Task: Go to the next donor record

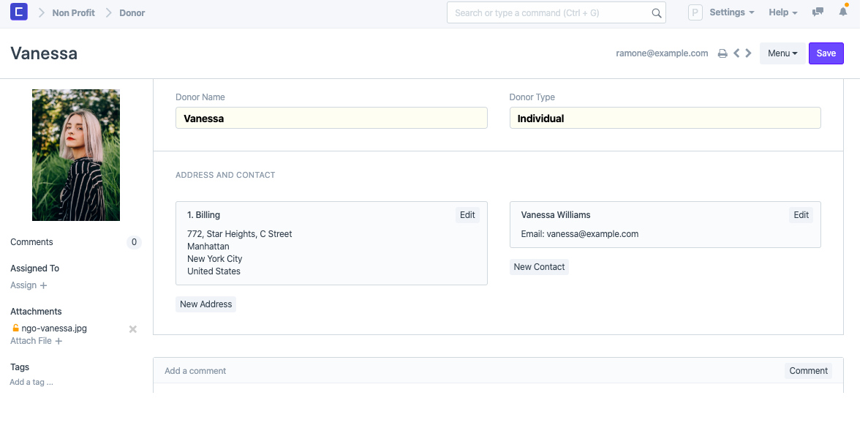Action: pyautogui.click(x=748, y=53)
